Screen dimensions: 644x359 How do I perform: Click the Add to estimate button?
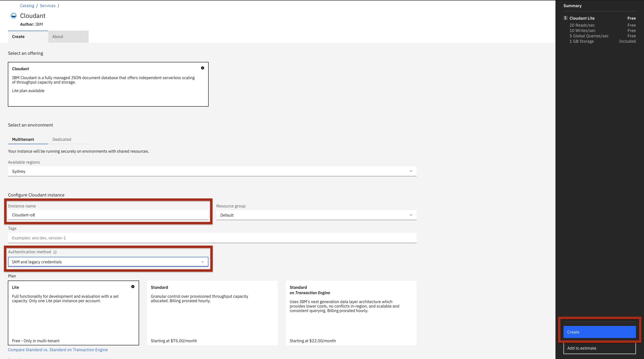[600, 348]
